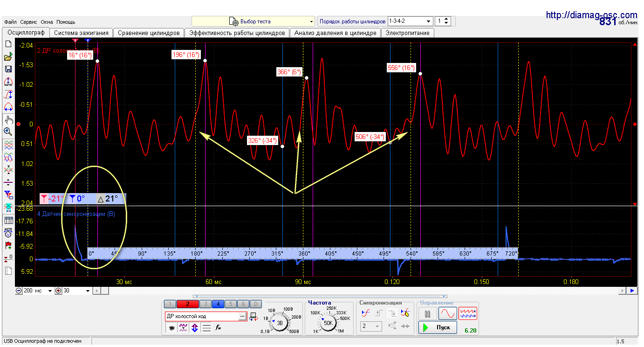Toggle the D channel button
Screen dimensions: 644x347
[255, 304]
